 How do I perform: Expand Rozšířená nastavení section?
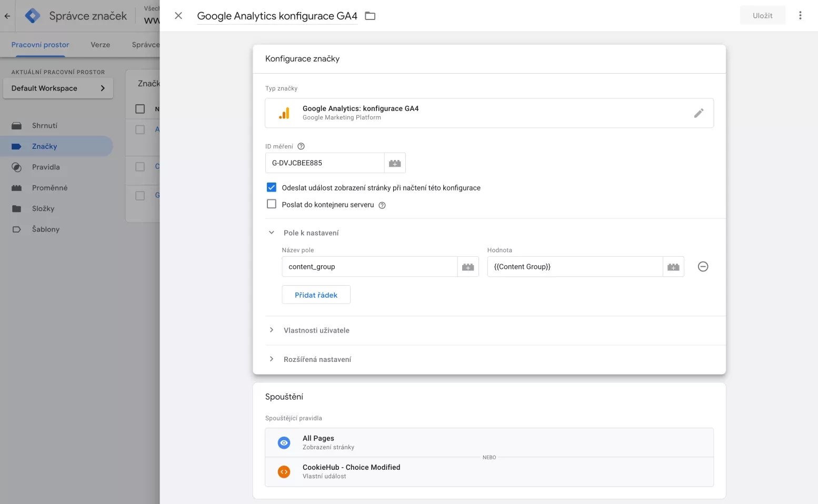click(x=272, y=359)
